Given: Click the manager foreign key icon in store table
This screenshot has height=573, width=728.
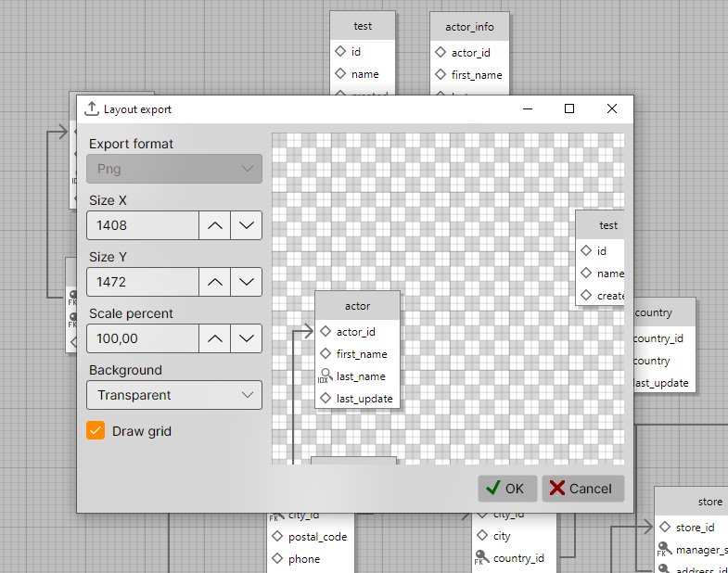Looking at the screenshot, I should pyautogui.click(x=664, y=549).
